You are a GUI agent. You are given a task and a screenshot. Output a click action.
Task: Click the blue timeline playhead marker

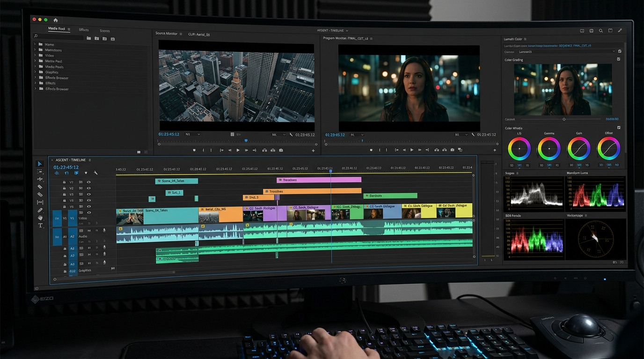331,171
